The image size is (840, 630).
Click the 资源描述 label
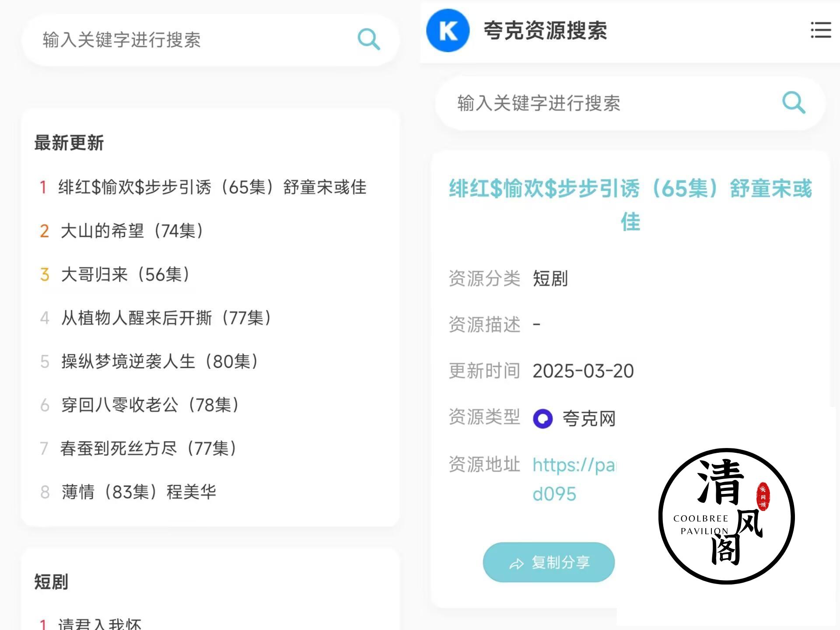(485, 325)
